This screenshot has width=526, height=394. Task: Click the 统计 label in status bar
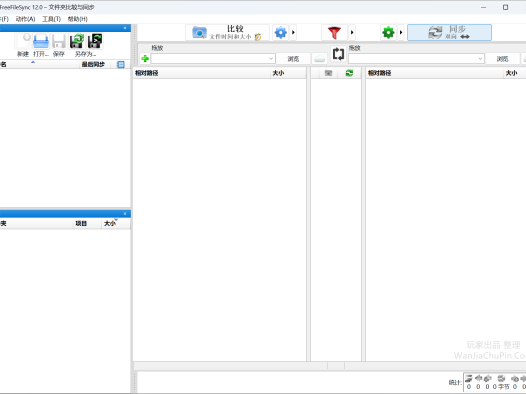tap(455, 382)
